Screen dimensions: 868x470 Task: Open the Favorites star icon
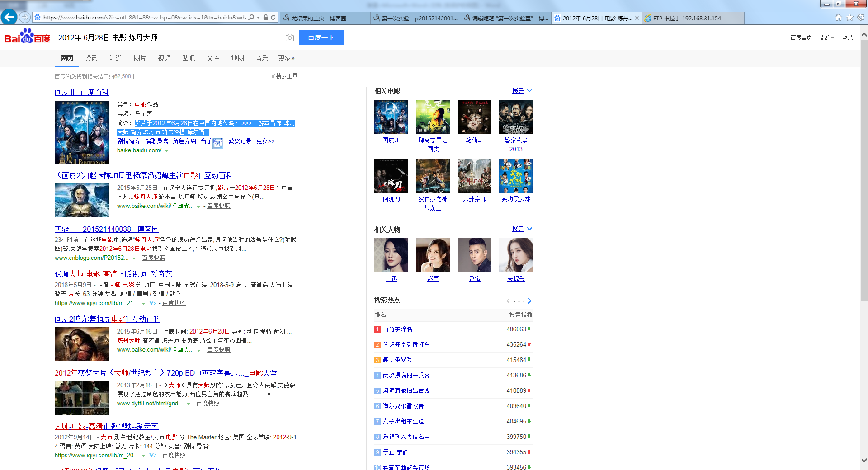pos(849,18)
